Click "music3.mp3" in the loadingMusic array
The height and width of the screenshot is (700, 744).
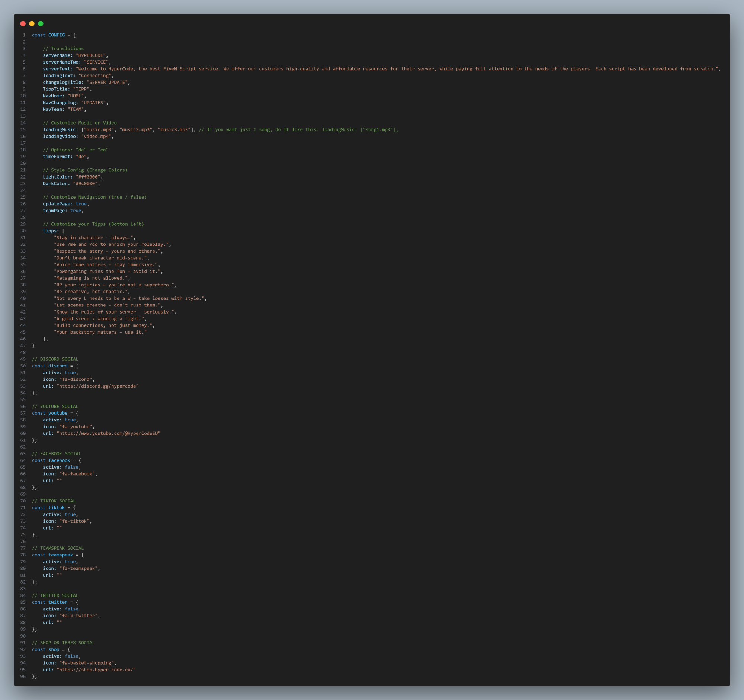click(174, 129)
